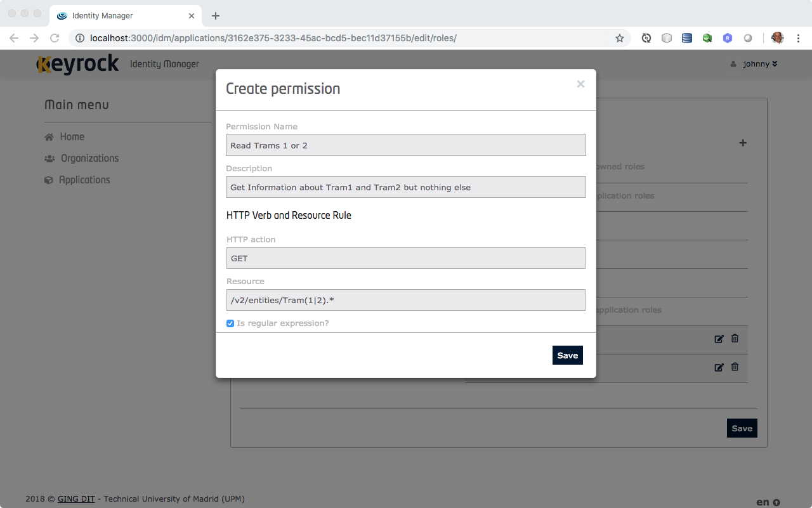Click the grey cube extension icon
The width and height of the screenshot is (812, 508).
pyautogui.click(x=667, y=38)
